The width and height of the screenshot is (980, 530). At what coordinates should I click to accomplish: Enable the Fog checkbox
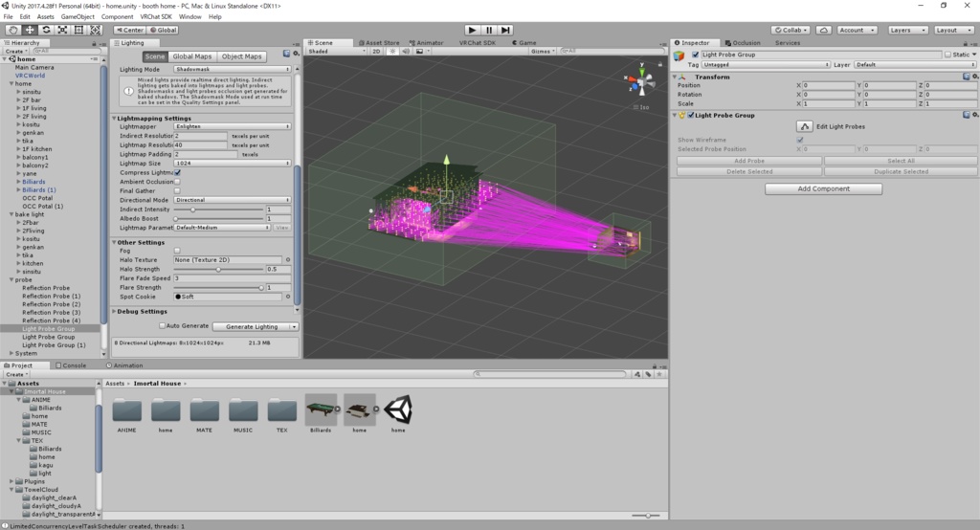pos(178,251)
